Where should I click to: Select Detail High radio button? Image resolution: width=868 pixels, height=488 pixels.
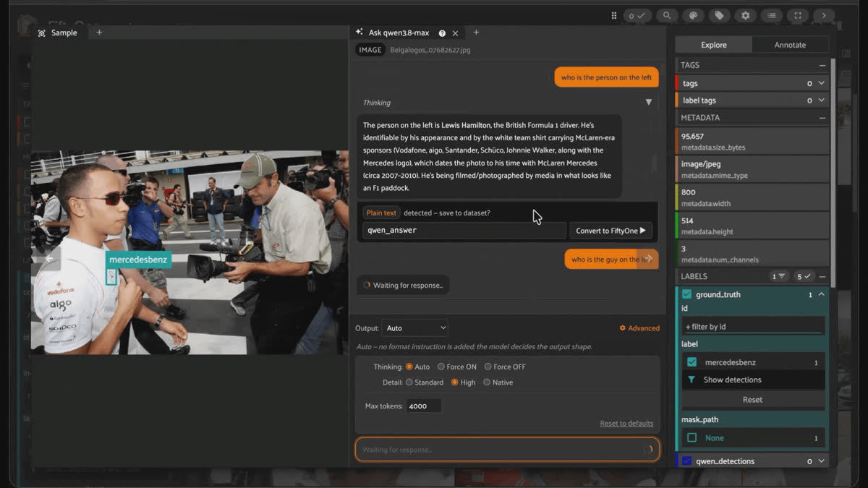tap(455, 382)
